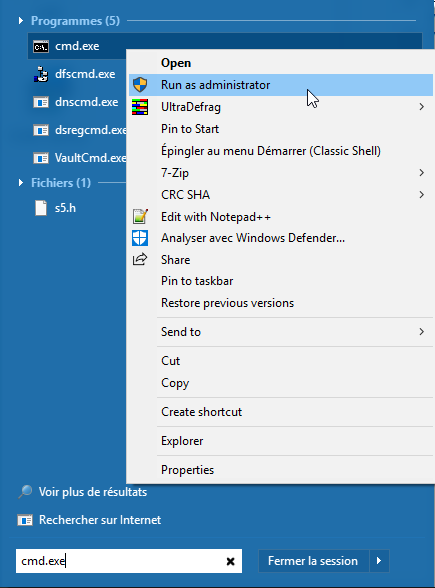Click the UltraDefrag colored icon
The image size is (435, 588).
[x=140, y=107]
